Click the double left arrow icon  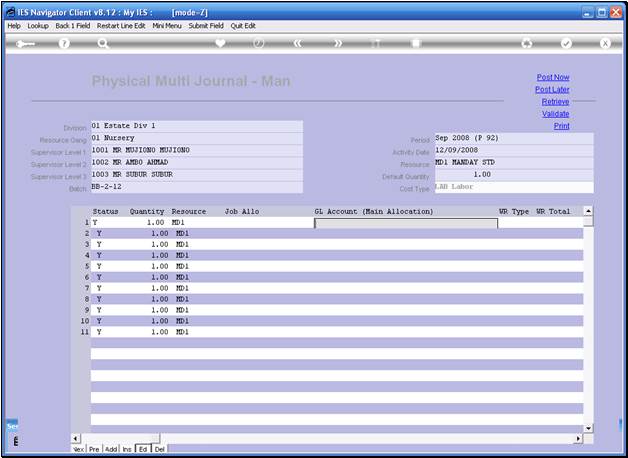297,43
